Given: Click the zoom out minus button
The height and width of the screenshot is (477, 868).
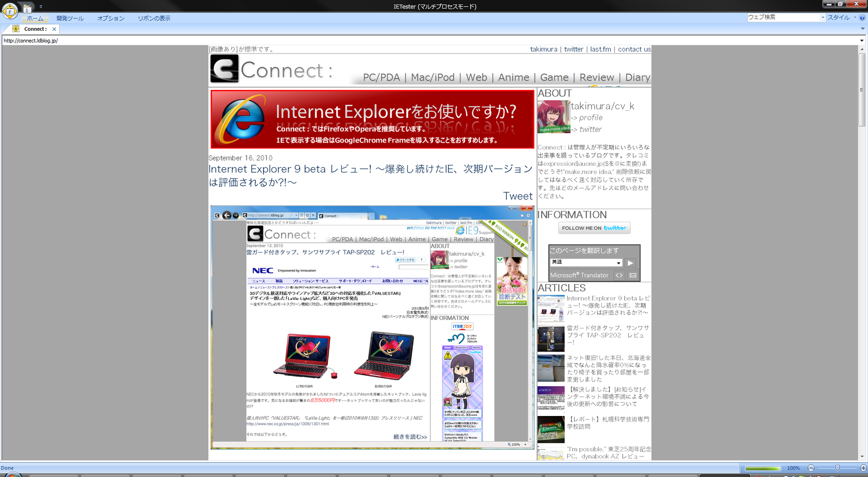Looking at the screenshot, I should pos(811,468).
